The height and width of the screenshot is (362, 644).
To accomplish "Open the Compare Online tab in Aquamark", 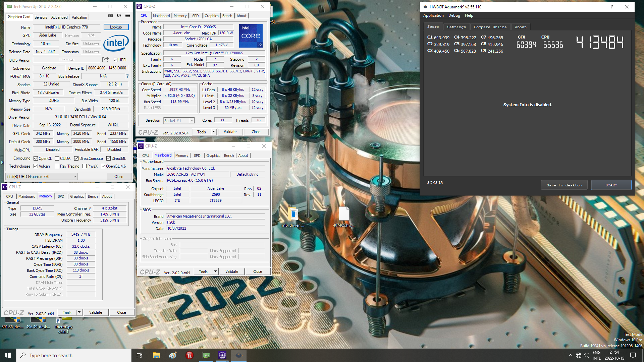I will (490, 27).
